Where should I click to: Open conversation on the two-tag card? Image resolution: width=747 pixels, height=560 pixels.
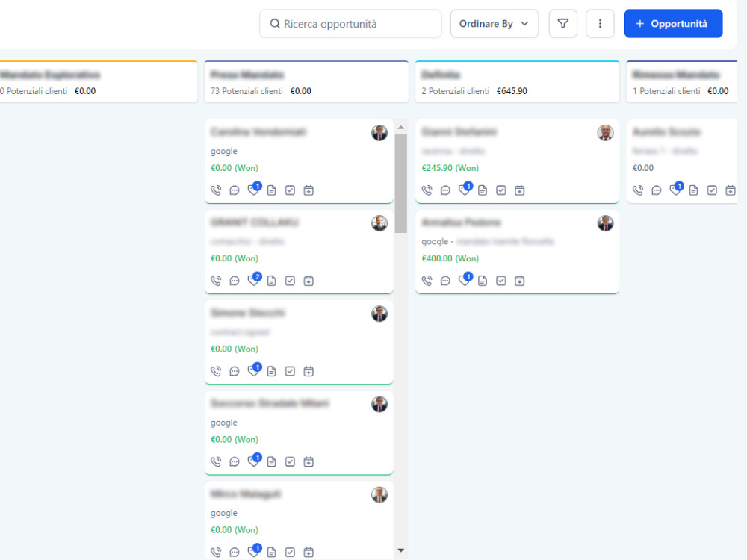(235, 281)
